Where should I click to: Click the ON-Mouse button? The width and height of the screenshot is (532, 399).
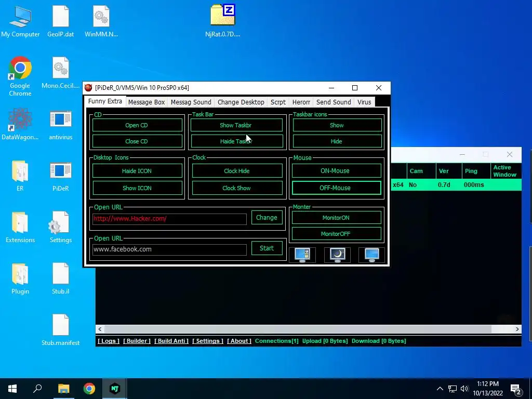(336, 171)
